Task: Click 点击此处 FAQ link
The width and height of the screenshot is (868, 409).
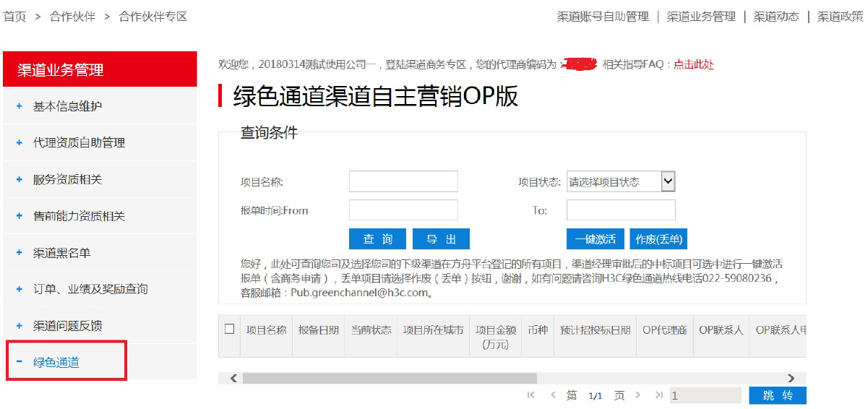Action: point(694,64)
